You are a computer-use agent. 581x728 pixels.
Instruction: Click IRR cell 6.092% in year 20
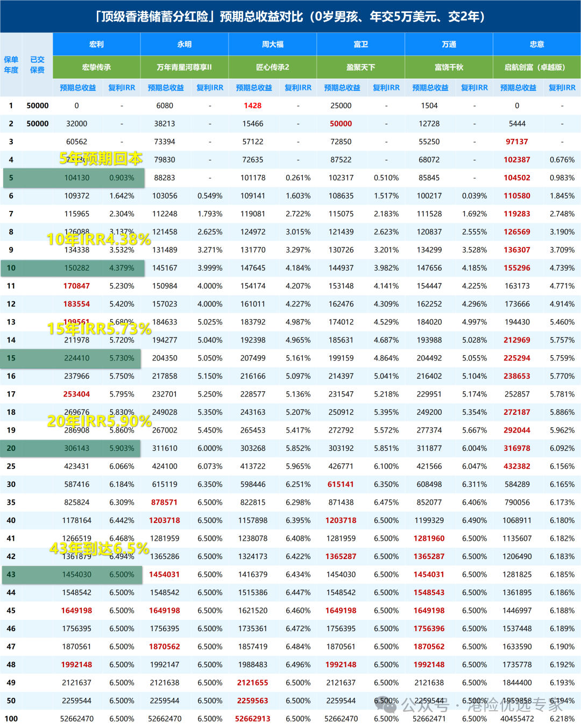pyautogui.click(x=562, y=448)
